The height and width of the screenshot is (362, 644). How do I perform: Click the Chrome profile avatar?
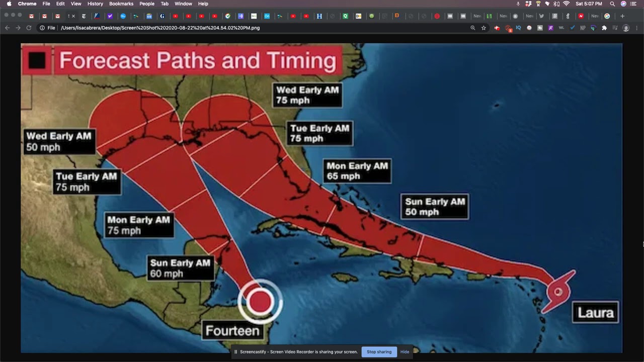626,28
